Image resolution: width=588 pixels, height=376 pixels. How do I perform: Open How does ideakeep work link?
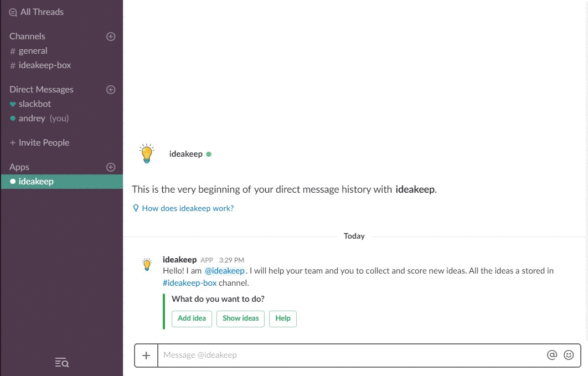point(188,208)
